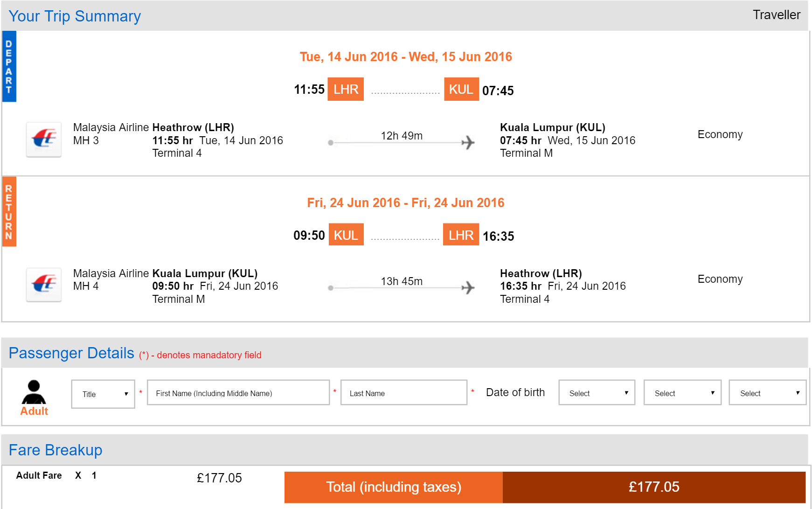Click the airplane icon on the 13h 45m flight
The width and height of the screenshot is (812, 509).
pyautogui.click(x=468, y=288)
